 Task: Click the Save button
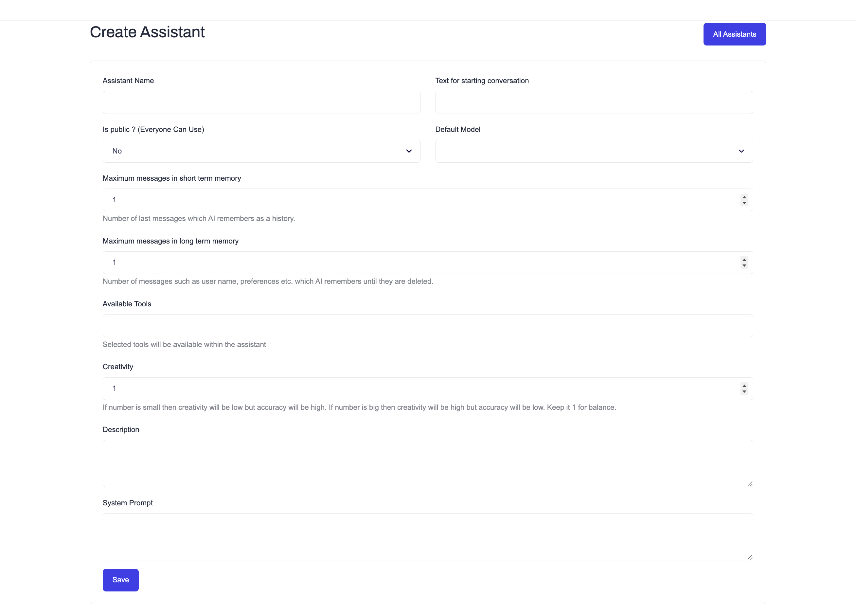pos(120,580)
